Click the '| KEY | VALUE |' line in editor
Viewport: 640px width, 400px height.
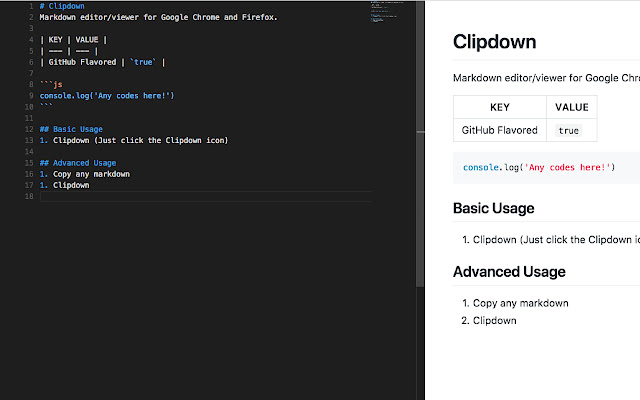pos(73,40)
